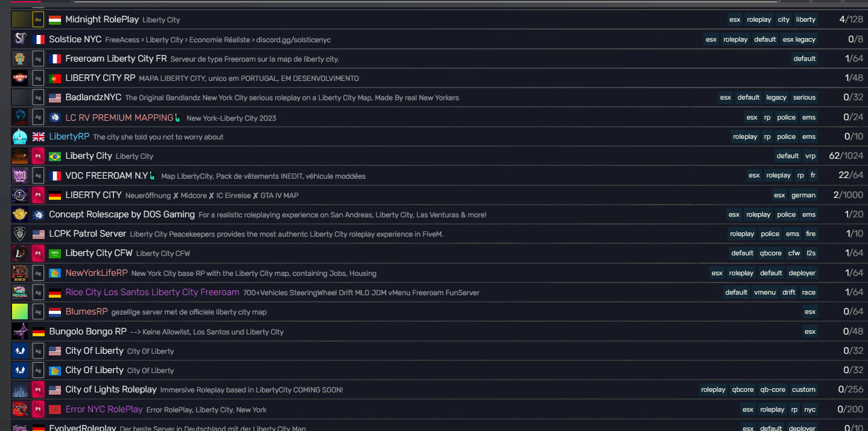Click the default tag on Freeroam Liberty City FR
Screen dimensions: 868x431
point(805,59)
